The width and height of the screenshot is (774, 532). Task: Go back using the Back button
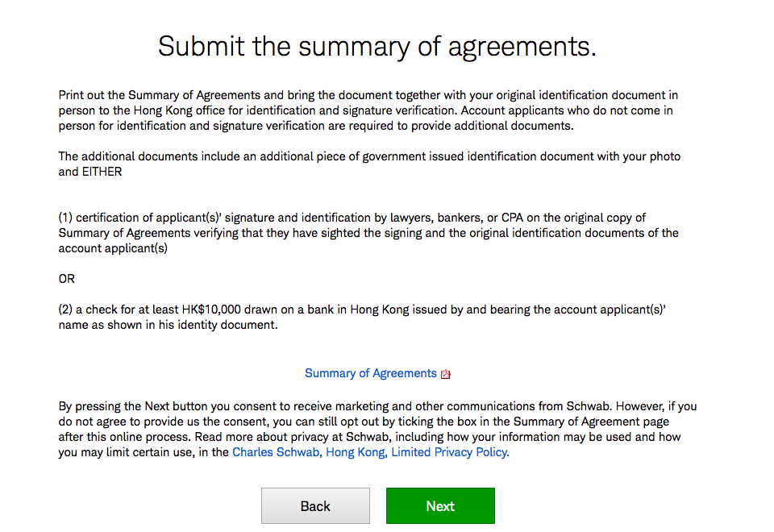[315, 506]
